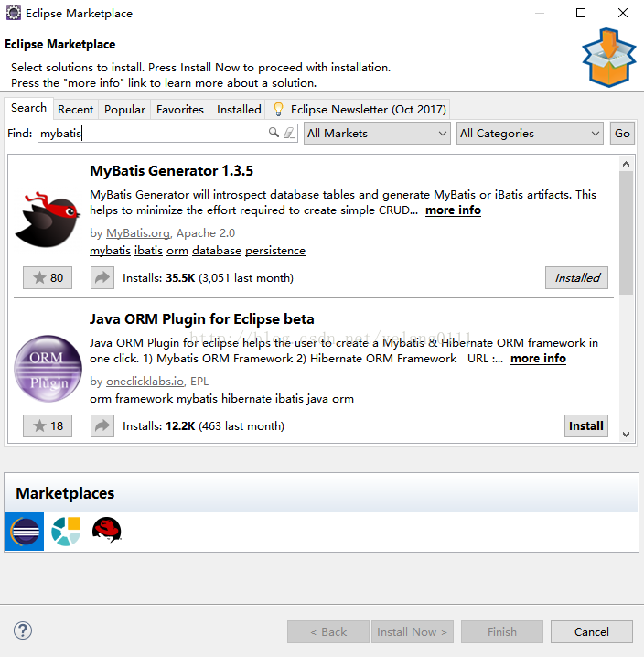Click the results scroll down arrow

point(626,435)
